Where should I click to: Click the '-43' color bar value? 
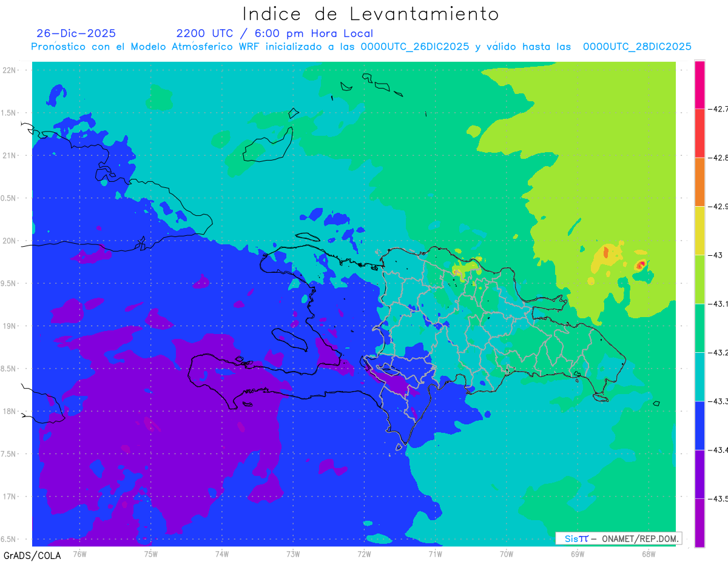pos(715,255)
